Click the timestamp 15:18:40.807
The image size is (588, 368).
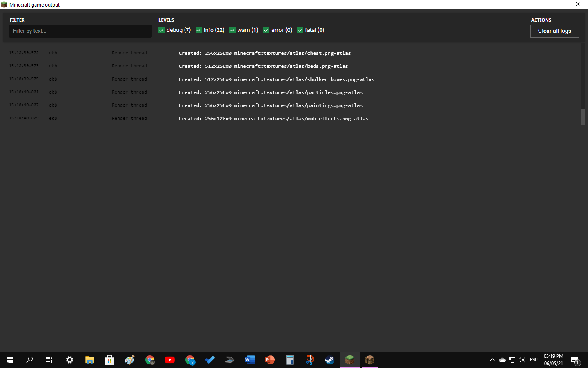coord(24,105)
